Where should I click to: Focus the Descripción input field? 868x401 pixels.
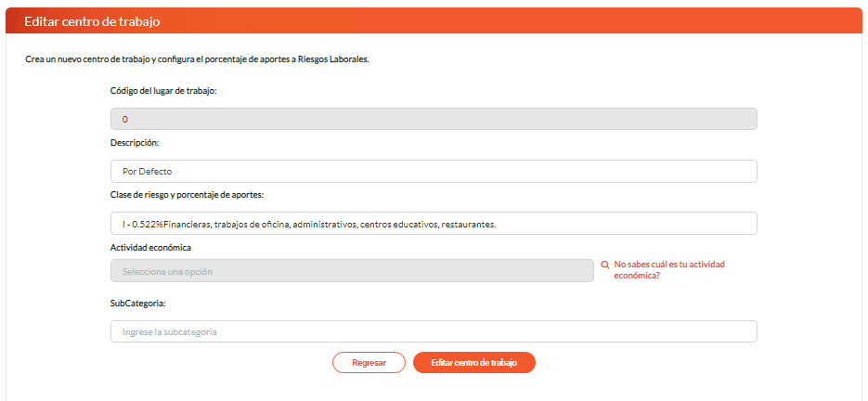coord(434,171)
